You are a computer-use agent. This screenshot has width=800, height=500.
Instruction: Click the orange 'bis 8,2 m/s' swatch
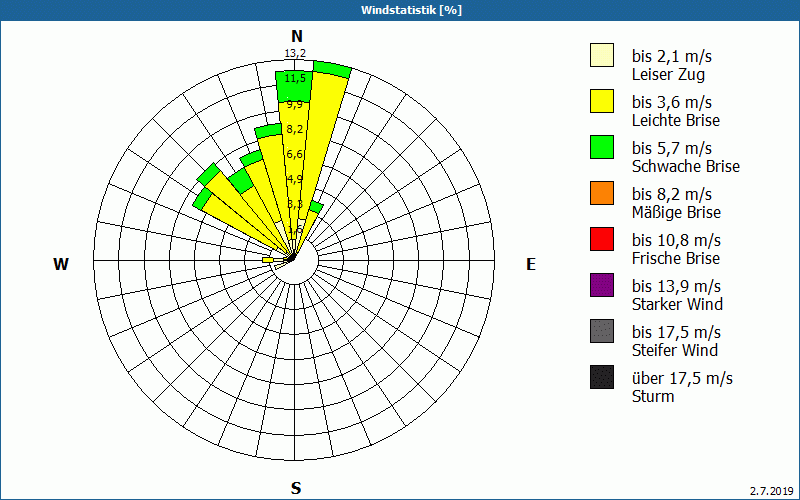[602, 193]
